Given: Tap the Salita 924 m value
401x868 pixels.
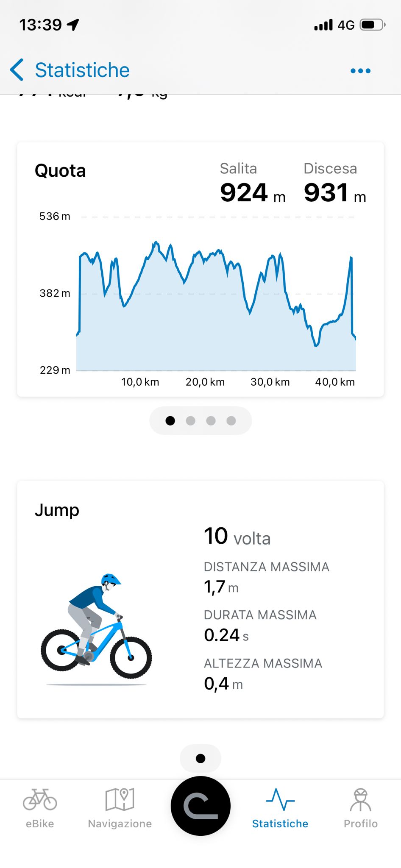Looking at the screenshot, I should pyautogui.click(x=253, y=183).
